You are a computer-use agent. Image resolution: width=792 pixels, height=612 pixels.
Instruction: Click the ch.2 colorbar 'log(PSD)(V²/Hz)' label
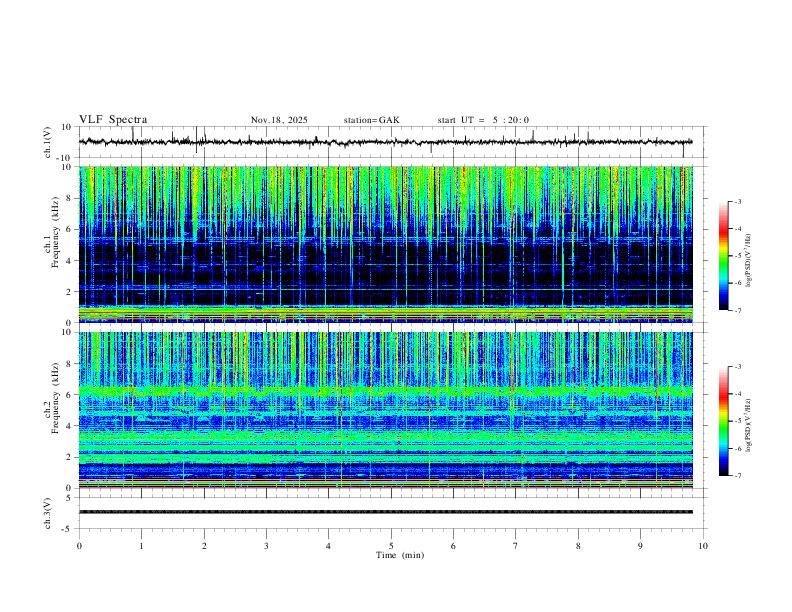point(749,425)
